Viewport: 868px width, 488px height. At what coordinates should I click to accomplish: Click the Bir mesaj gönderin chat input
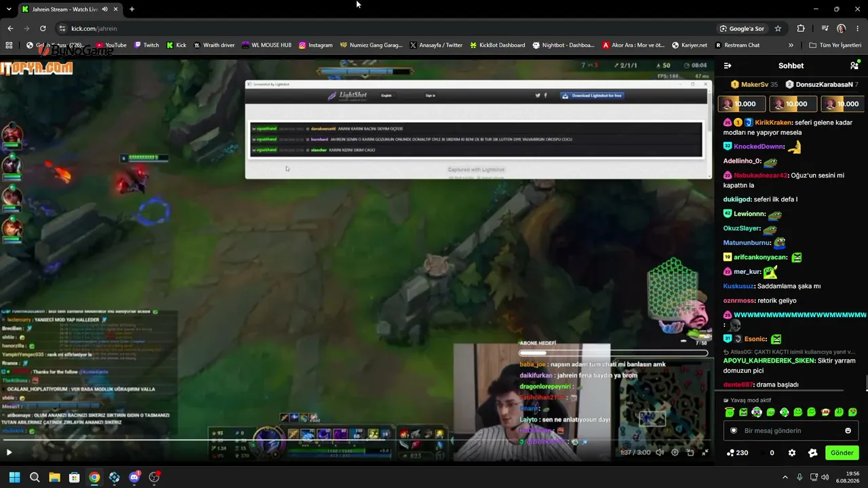(x=791, y=430)
